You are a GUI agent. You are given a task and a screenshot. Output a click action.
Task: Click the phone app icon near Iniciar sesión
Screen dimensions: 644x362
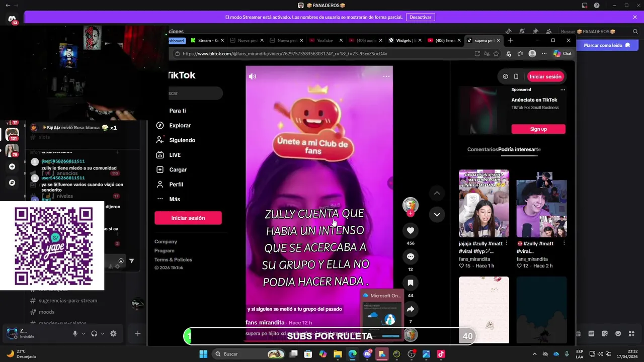coord(516,76)
